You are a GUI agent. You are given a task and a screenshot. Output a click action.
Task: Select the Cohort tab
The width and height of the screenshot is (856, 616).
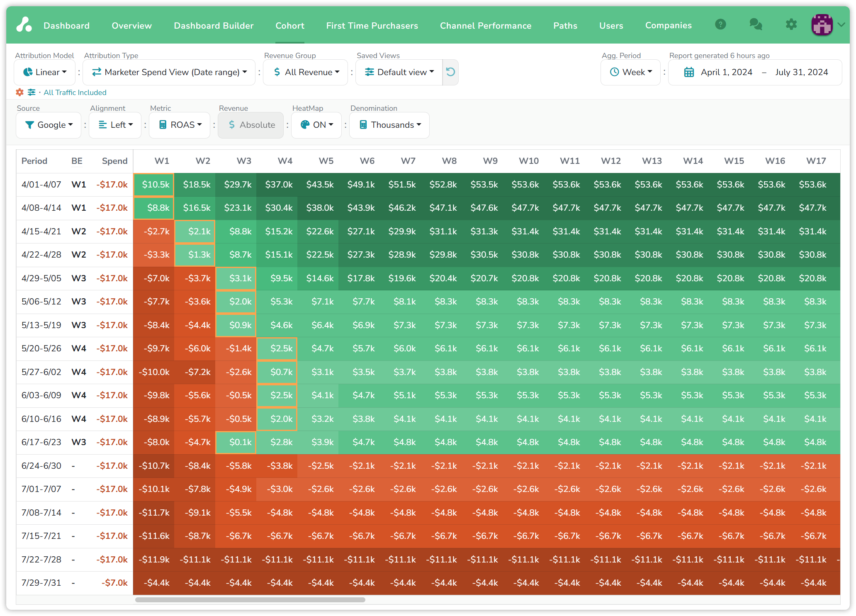290,26
